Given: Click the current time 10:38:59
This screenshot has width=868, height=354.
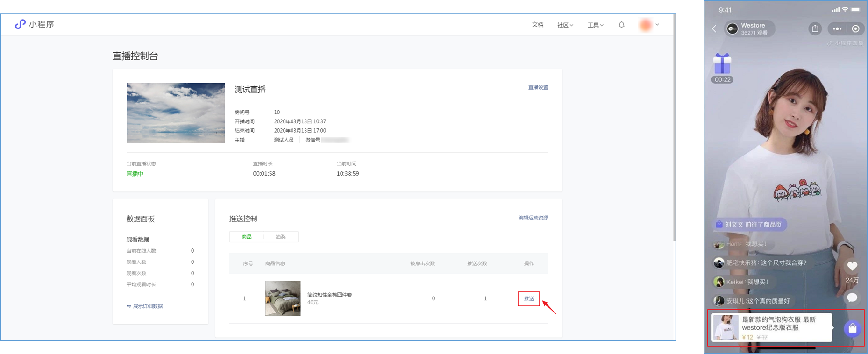Looking at the screenshot, I should click(x=348, y=174).
